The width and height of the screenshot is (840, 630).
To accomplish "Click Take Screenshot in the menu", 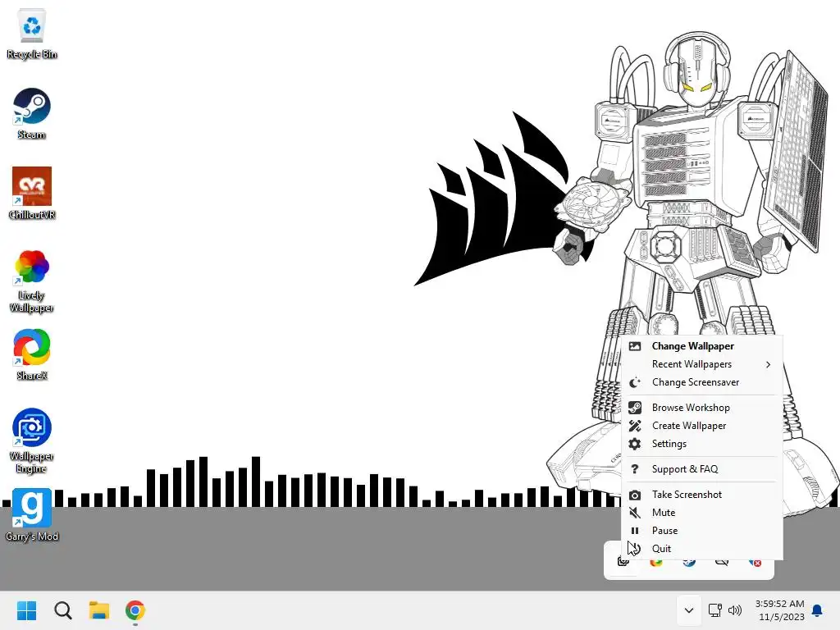I will coord(702,495).
